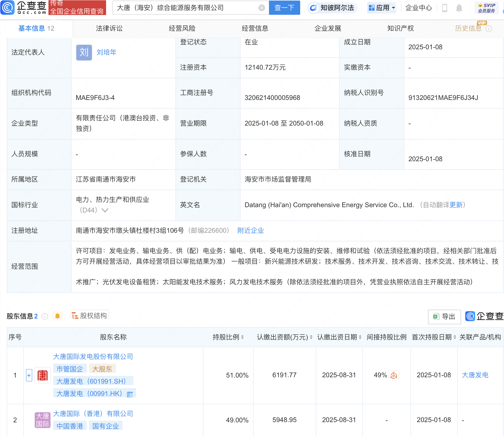The image size is (504, 436).
Task: Clear the search box with the X icon
Action: (x=262, y=8)
